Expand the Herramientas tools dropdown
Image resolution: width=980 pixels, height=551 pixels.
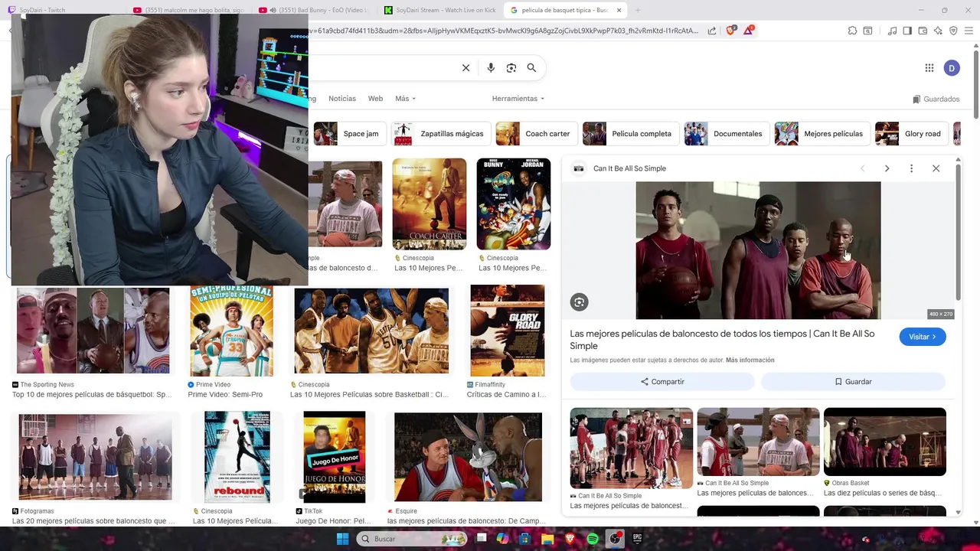pos(518,99)
